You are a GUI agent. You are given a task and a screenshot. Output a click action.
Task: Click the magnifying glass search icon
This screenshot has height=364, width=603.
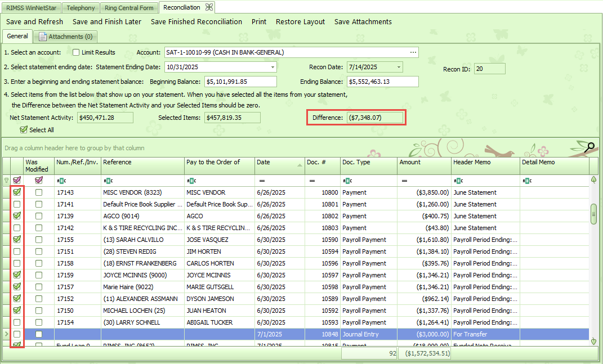[589, 148]
